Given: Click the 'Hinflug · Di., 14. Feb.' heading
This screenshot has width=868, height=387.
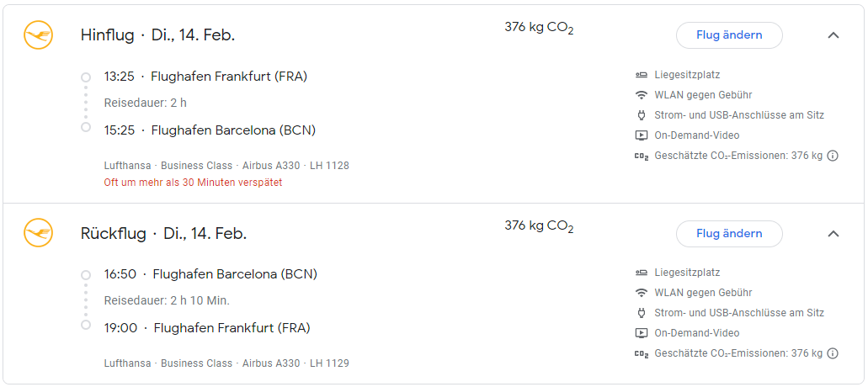Looking at the screenshot, I should tap(157, 35).
